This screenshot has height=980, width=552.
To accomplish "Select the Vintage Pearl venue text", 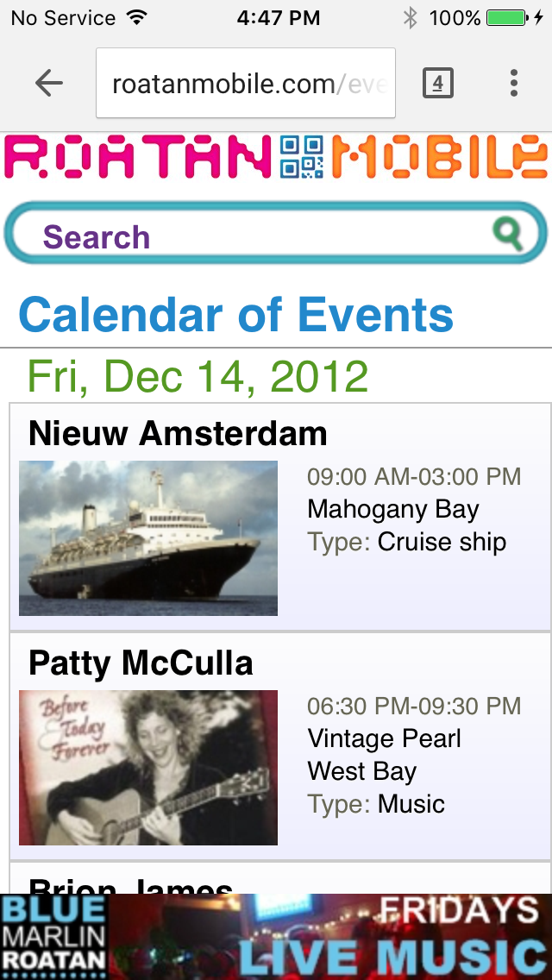I will 384,738.
